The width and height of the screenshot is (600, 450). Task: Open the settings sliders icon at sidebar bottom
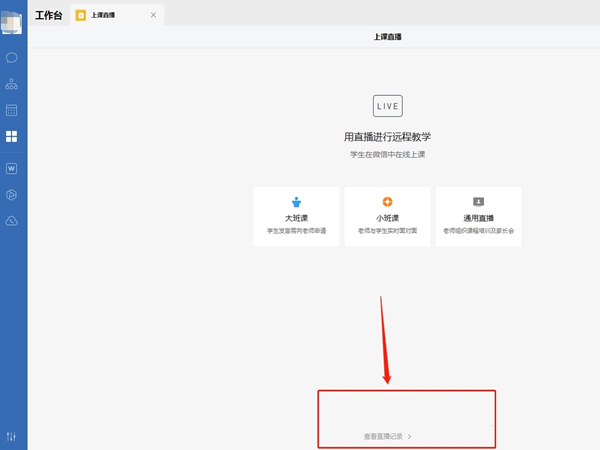pyautogui.click(x=12, y=436)
